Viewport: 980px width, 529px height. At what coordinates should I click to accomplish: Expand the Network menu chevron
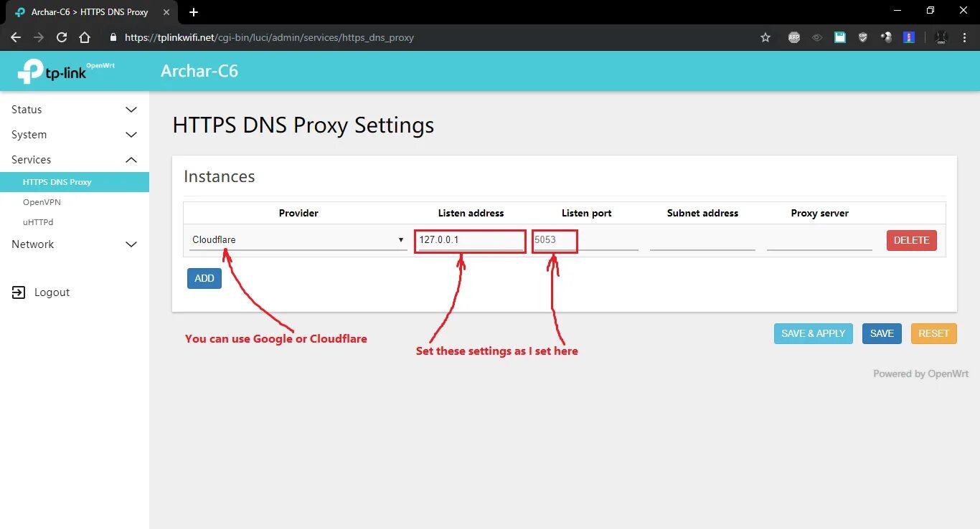coord(131,244)
